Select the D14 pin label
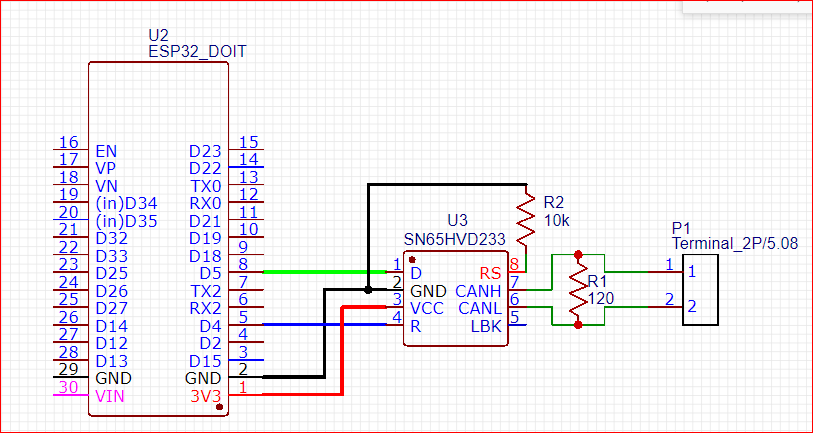This screenshot has height=433, width=813. (x=110, y=326)
